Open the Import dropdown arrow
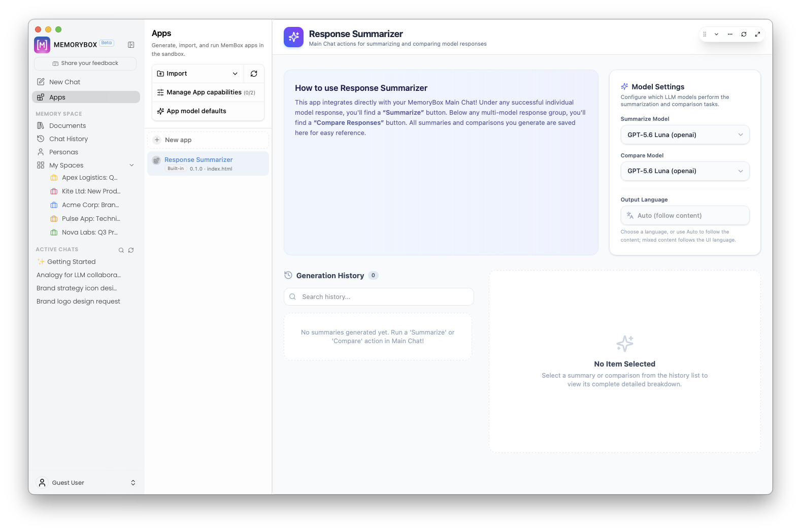This screenshot has height=532, width=801. point(235,74)
